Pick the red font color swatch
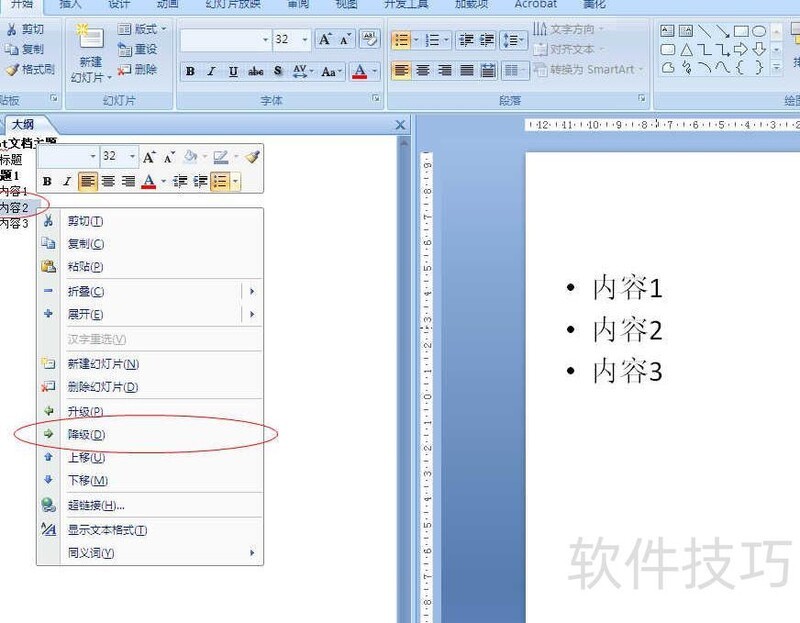 pos(360,77)
